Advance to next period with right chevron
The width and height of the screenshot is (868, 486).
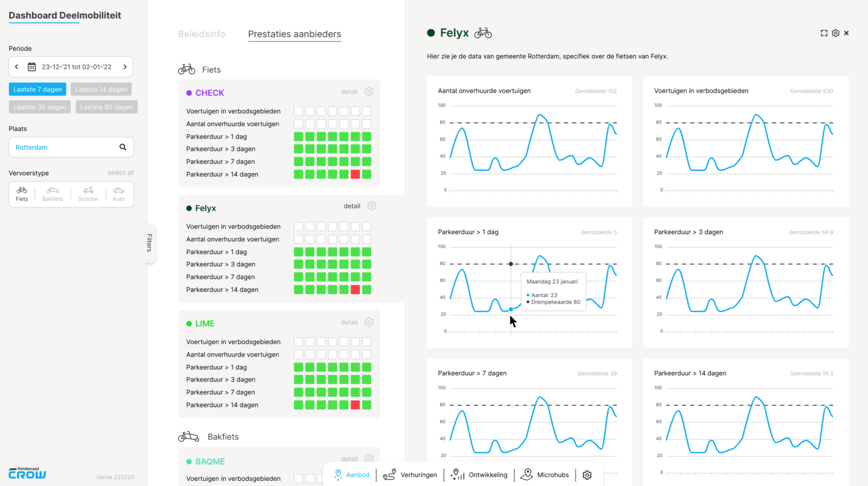(x=125, y=67)
